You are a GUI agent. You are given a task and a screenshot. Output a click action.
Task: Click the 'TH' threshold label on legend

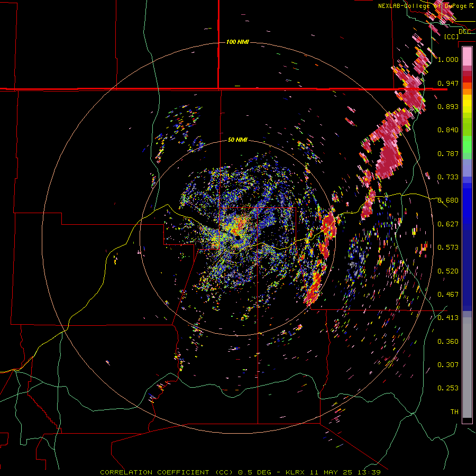tap(454, 412)
